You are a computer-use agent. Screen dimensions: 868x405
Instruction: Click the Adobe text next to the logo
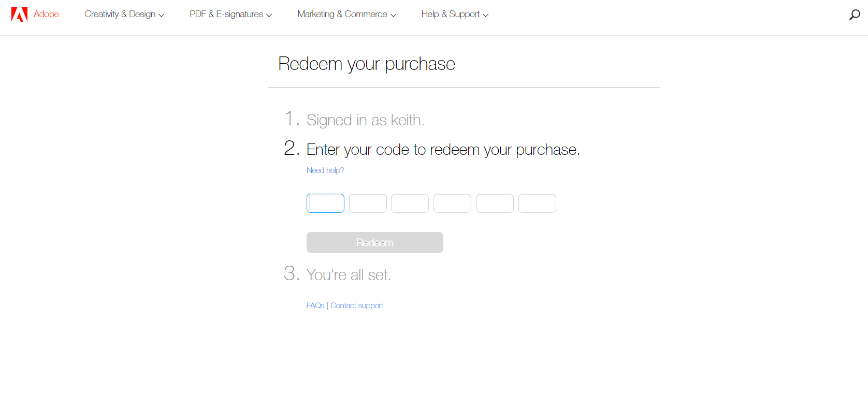pyautogui.click(x=47, y=14)
